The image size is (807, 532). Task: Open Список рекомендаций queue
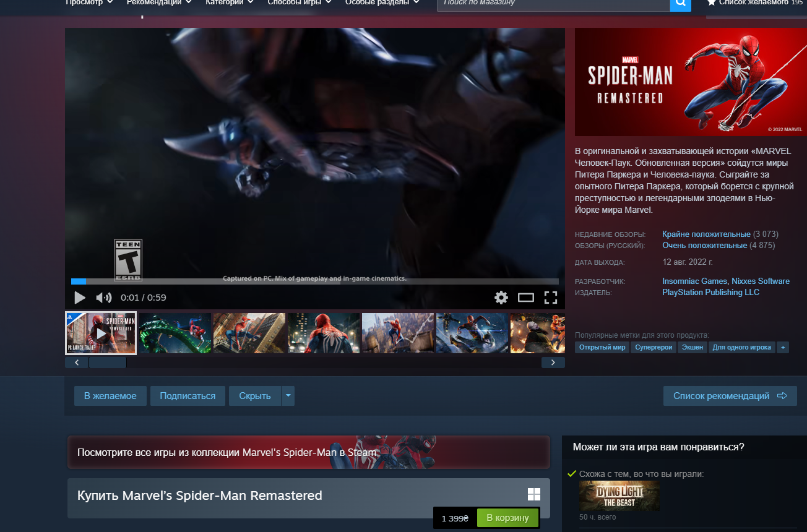pos(730,396)
